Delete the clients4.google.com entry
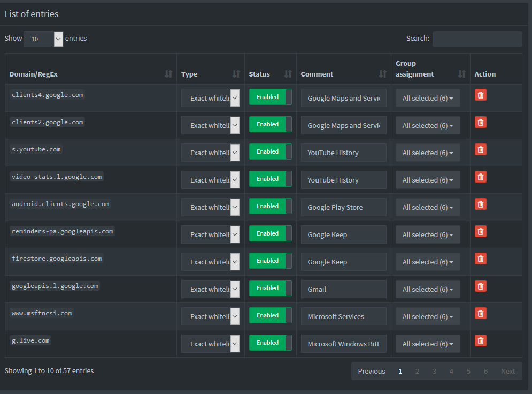Image resolution: width=532 pixels, height=394 pixels. [481, 95]
